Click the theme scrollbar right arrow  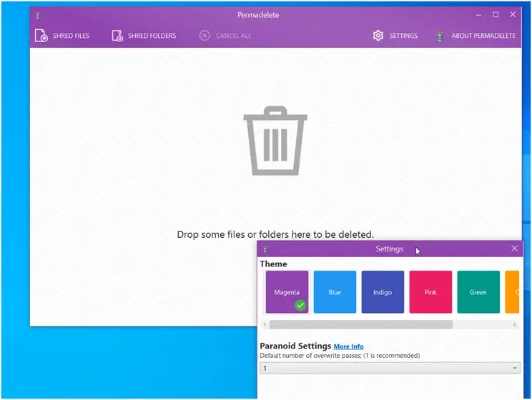[x=514, y=324]
